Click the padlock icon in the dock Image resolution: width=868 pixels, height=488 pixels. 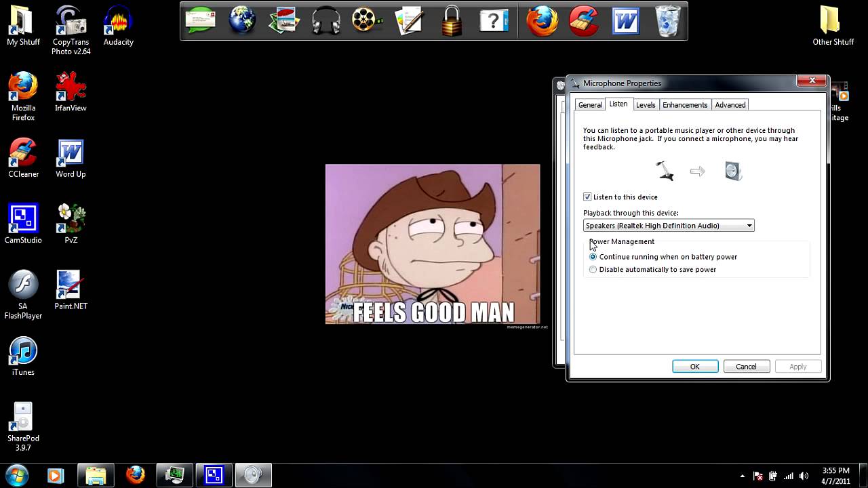pos(452,20)
